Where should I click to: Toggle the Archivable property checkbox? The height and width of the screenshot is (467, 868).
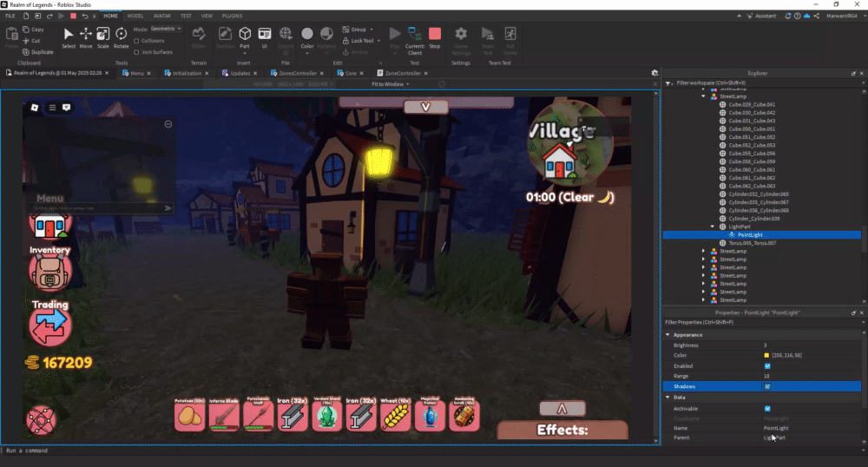point(767,408)
